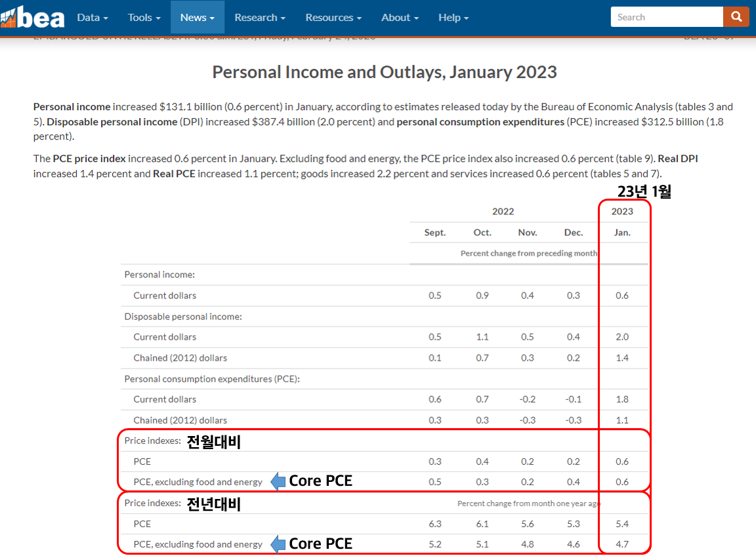Open the Data dropdown menu
This screenshot has height=556, width=756.
93,17
